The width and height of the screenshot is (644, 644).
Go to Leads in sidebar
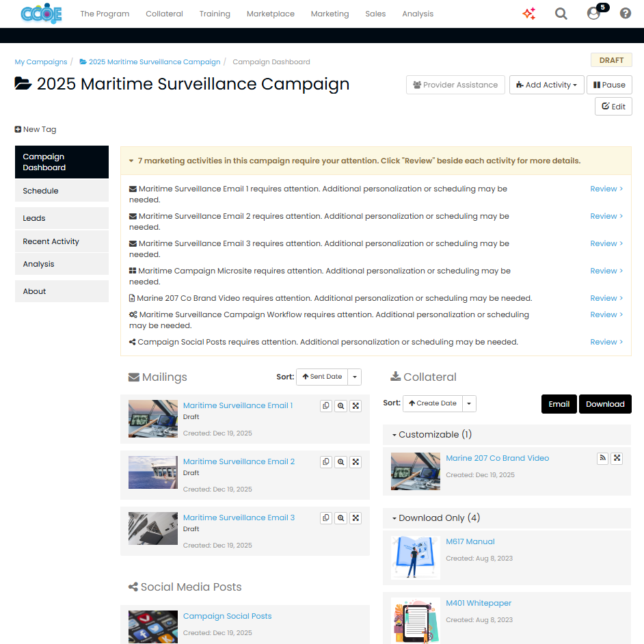coord(62,218)
